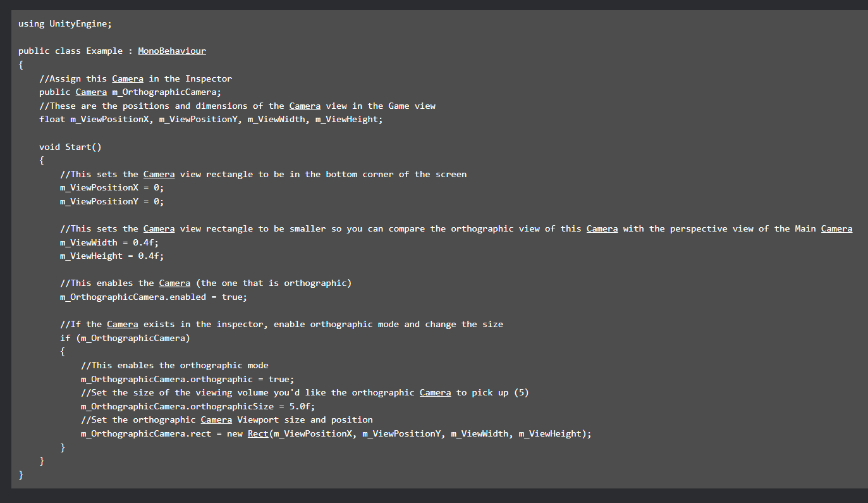Click the 'void Start()' method line
The image size is (868, 503).
(x=70, y=147)
